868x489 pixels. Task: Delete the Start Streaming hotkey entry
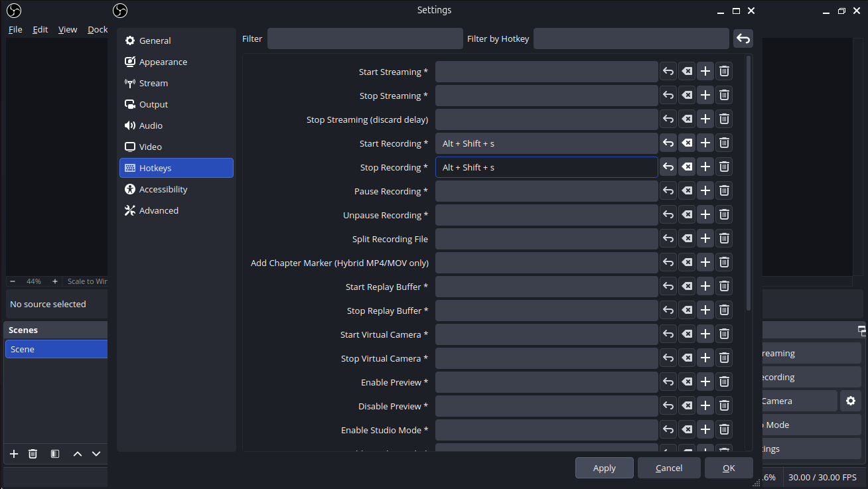click(724, 72)
